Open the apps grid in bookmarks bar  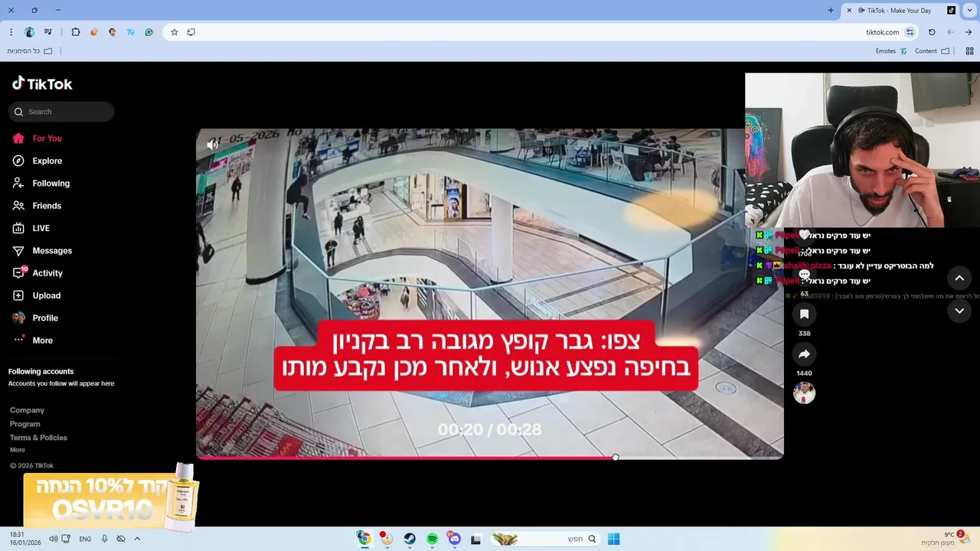pos(969,51)
